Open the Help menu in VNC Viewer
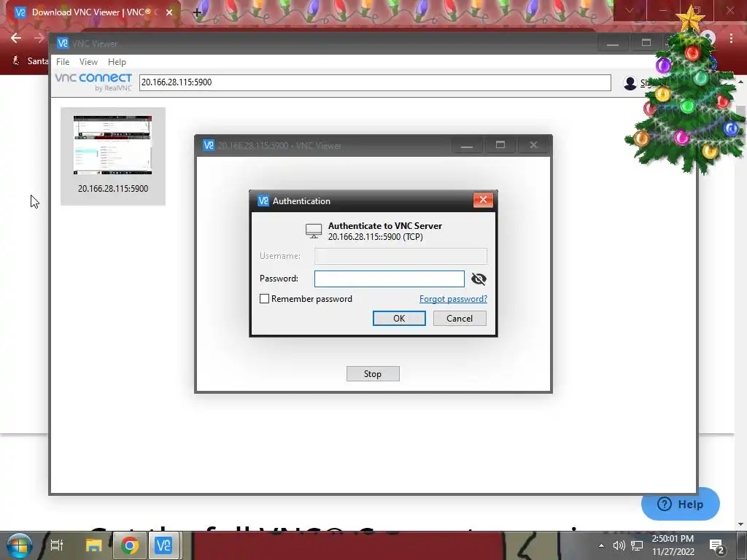747x560 pixels. 117,62
